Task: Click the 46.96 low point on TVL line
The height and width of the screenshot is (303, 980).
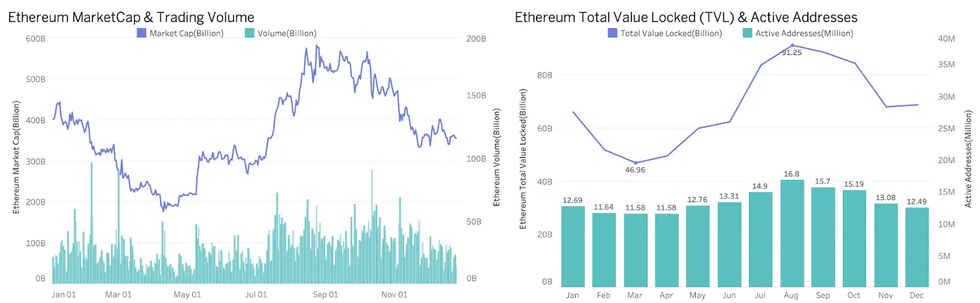Action: point(635,163)
